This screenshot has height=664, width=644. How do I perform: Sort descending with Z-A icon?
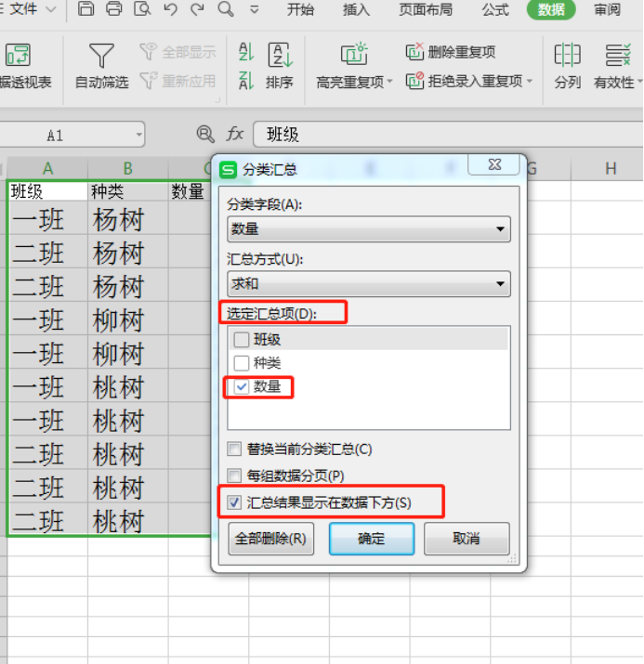(x=246, y=81)
